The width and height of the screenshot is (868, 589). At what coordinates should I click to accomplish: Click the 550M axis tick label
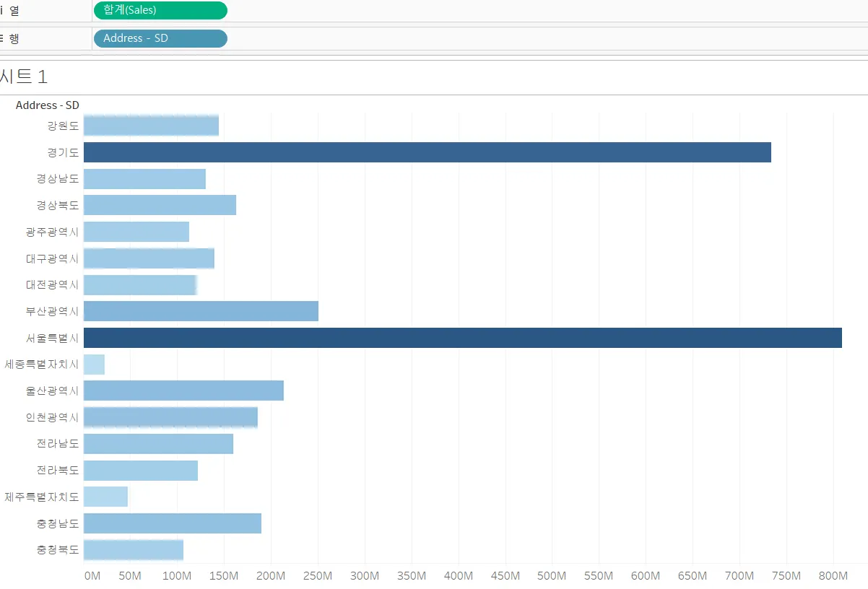tap(599, 576)
